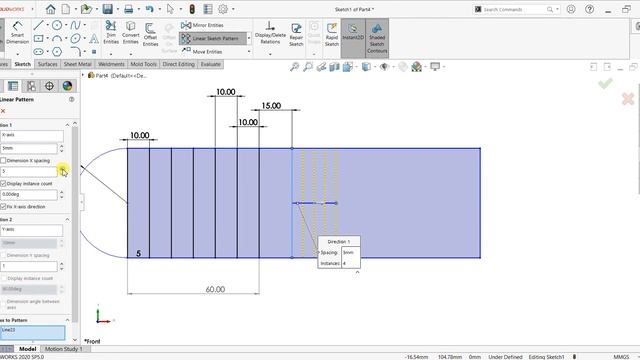Switch to the Evaluate tab
This screenshot has width=640, height=360.
click(211, 64)
